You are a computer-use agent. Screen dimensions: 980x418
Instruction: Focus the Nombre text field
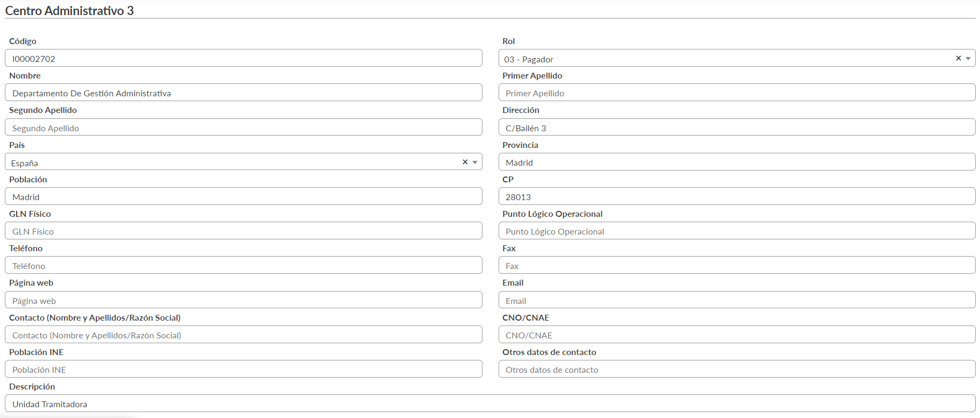(x=243, y=93)
